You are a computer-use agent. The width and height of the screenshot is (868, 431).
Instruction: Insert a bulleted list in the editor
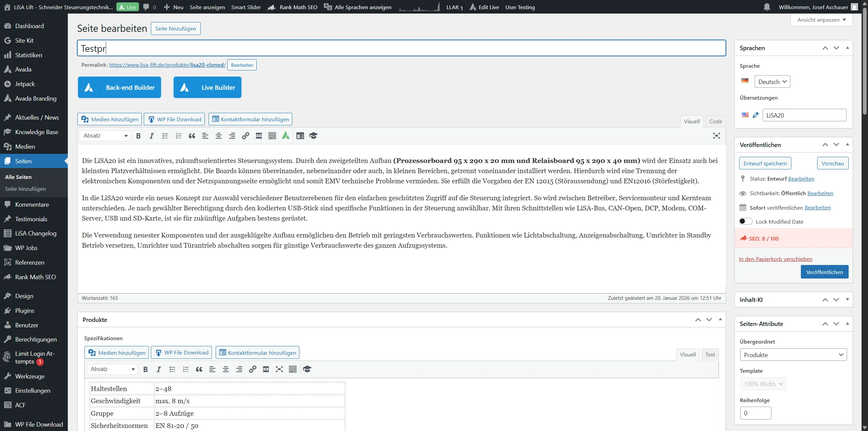(165, 136)
